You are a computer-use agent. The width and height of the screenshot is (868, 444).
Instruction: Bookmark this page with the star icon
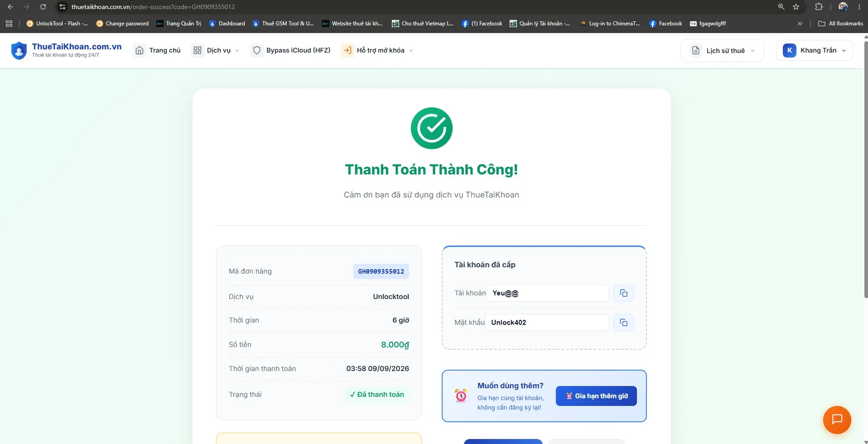tap(796, 7)
